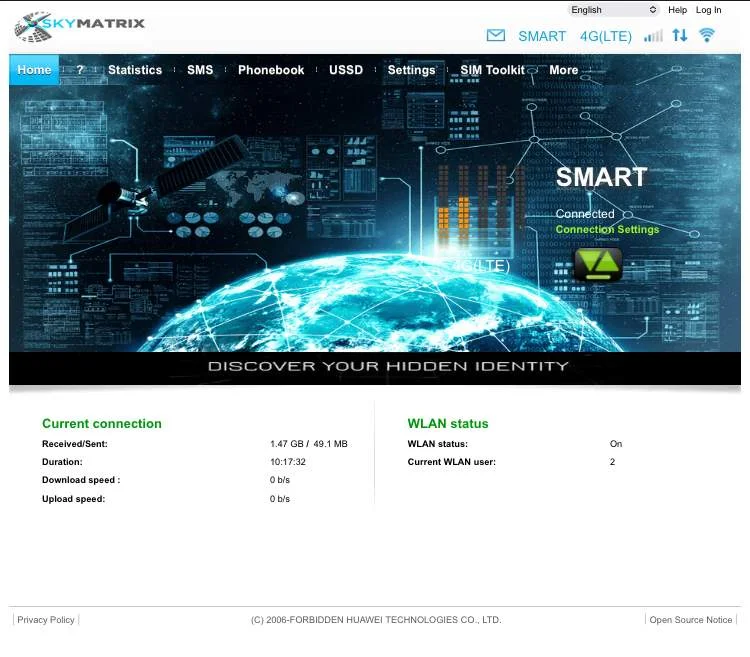Click the Log In link
This screenshot has width=750, height=657.
(x=708, y=10)
